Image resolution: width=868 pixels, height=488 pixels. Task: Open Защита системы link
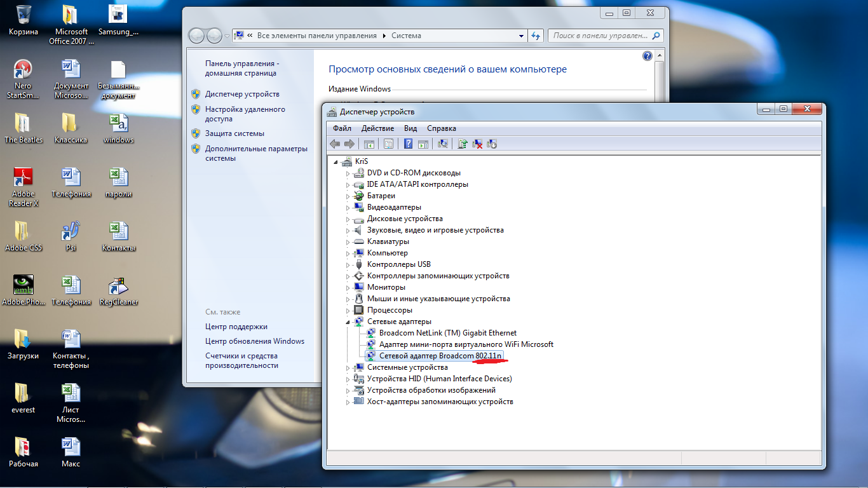(234, 133)
